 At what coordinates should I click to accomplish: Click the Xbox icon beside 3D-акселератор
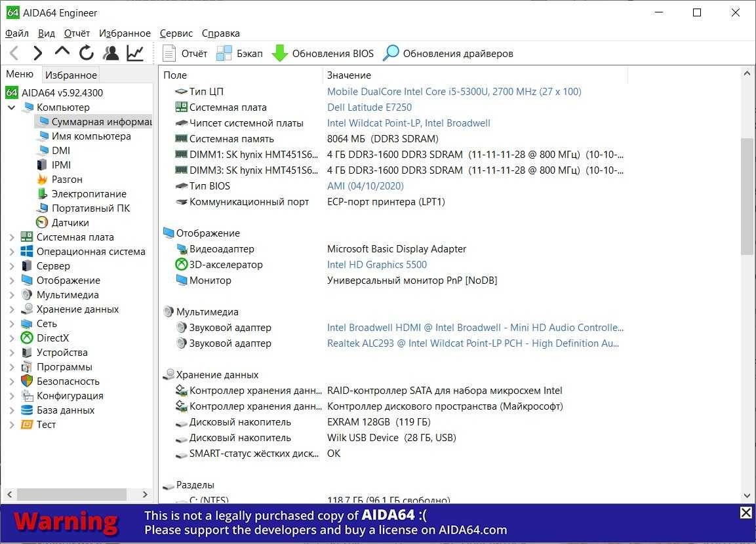click(181, 265)
